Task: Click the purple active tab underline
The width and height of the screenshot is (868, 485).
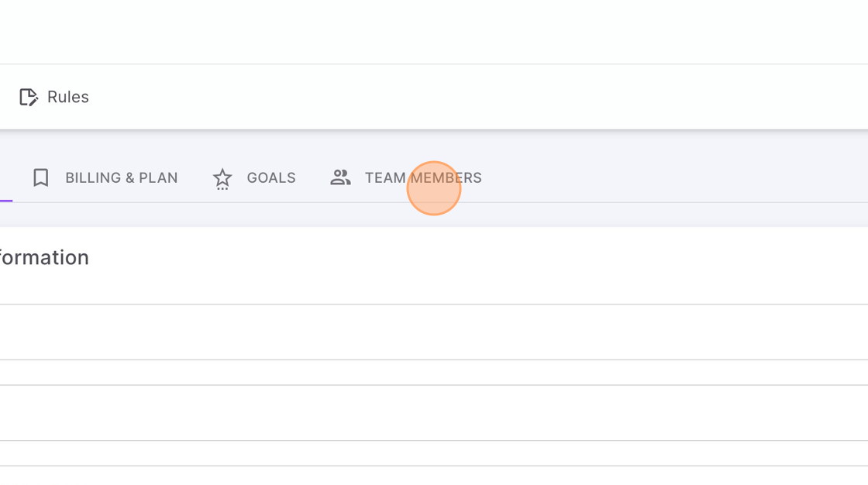Action: pyautogui.click(x=6, y=201)
